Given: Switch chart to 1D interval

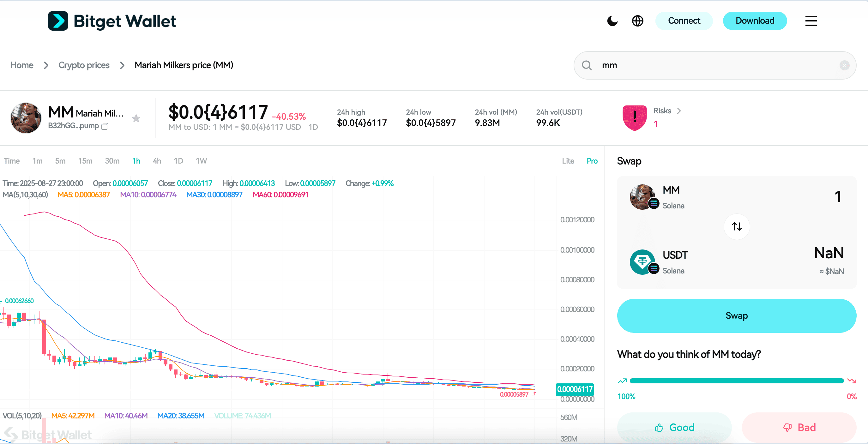Looking at the screenshot, I should click(x=178, y=161).
